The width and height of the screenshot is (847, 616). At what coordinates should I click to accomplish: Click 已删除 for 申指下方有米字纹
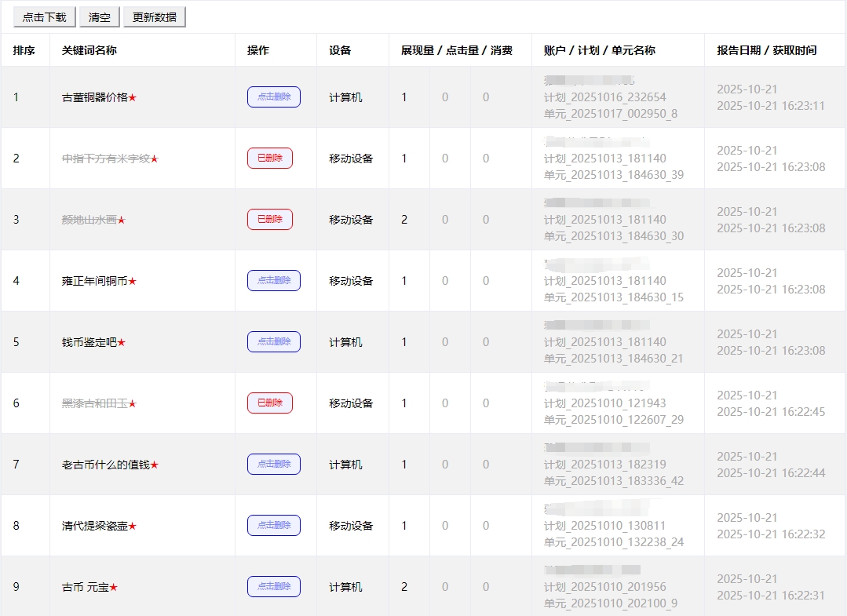(269, 159)
